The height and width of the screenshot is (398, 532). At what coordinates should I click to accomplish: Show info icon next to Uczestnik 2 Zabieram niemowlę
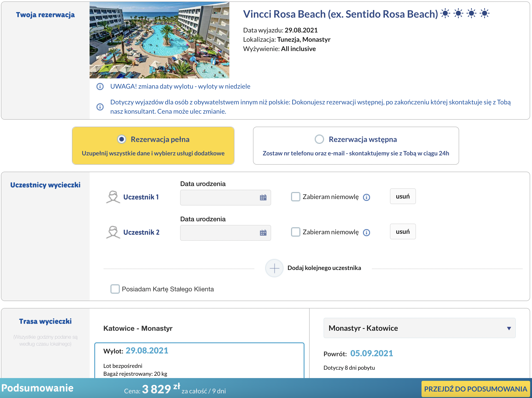(366, 232)
